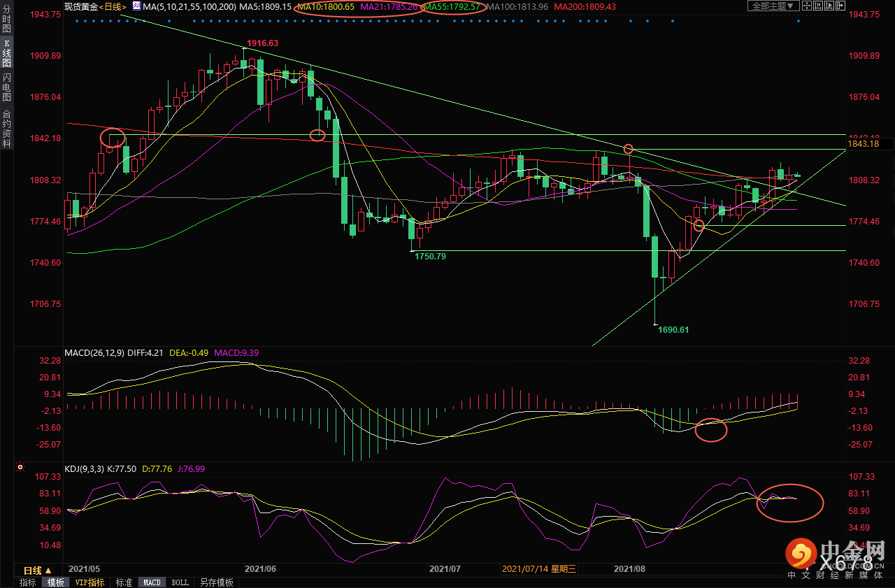Click the 现货黄金 instrument title

tap(80, 6)
